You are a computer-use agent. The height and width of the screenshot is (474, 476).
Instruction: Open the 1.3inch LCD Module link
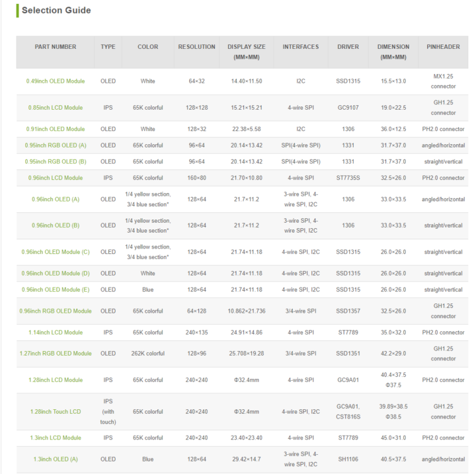pyautogui.click(x=56, y=438)
